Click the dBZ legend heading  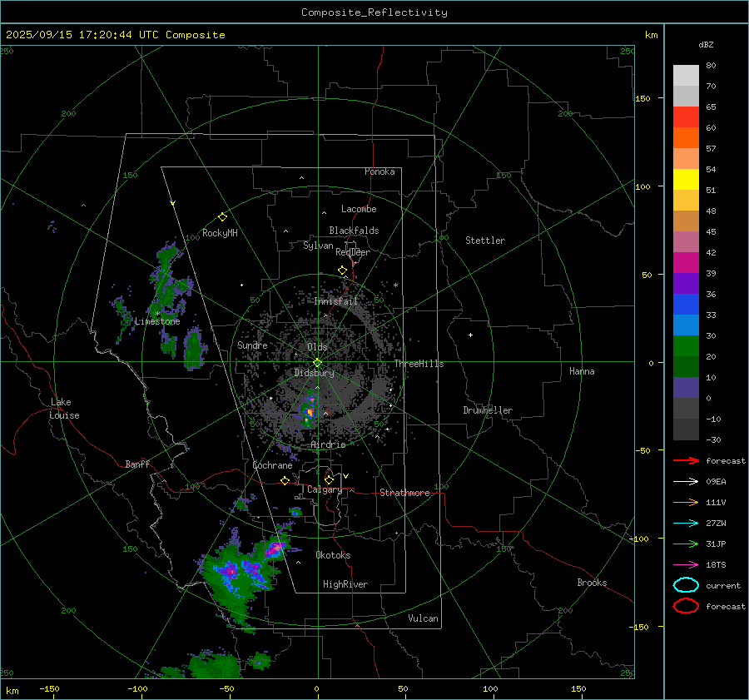(x=706, y=44)
